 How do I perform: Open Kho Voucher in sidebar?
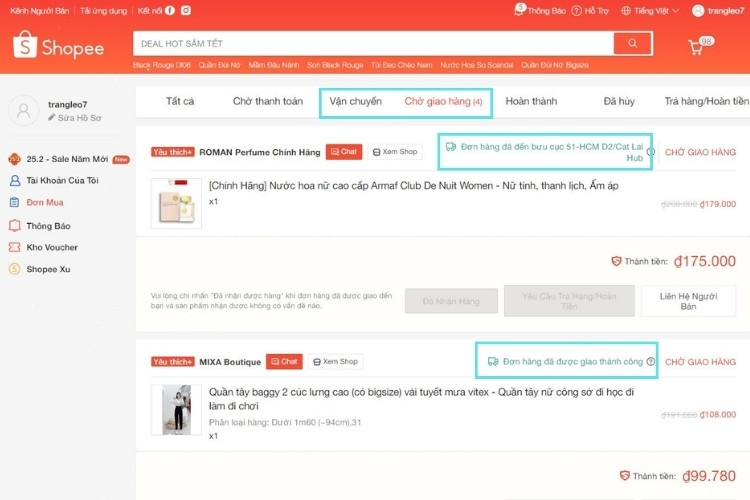tap(52, 247)
